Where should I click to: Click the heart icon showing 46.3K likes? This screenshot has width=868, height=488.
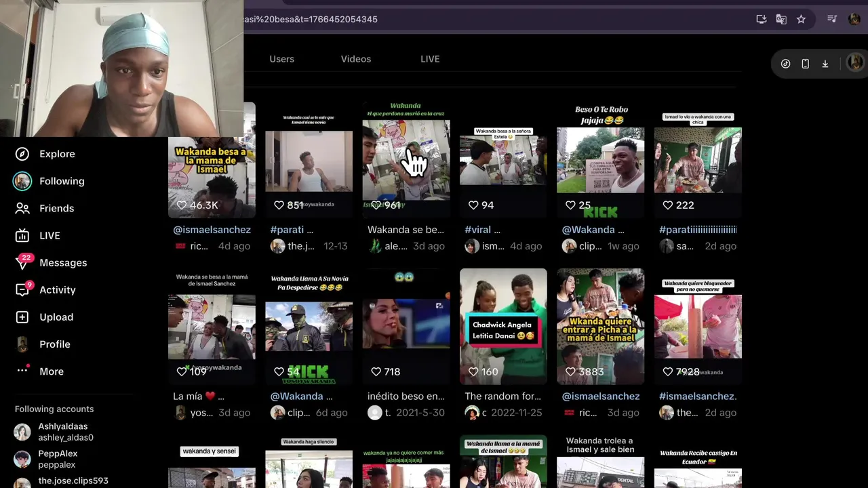(x=181, y=205)
